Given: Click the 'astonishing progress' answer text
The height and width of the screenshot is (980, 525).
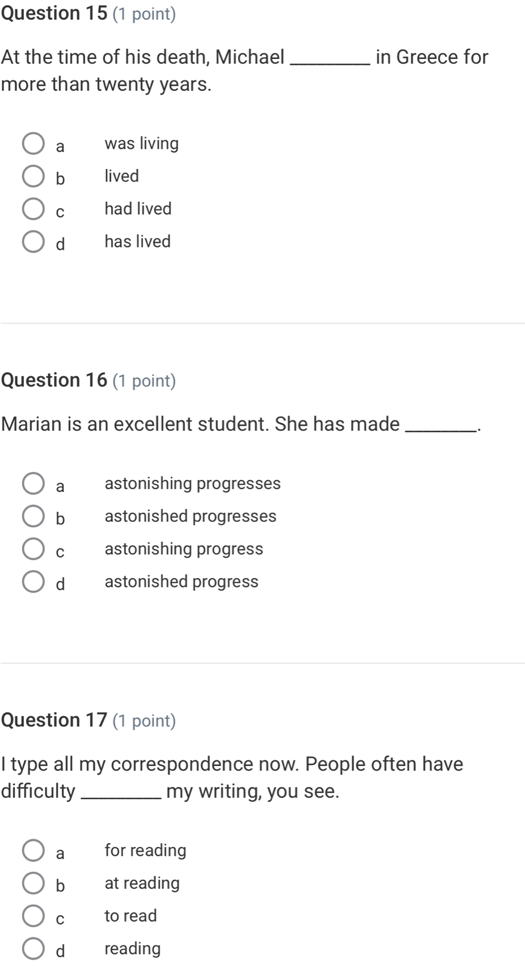Looking at the screenshot, I should pos(184,549).
